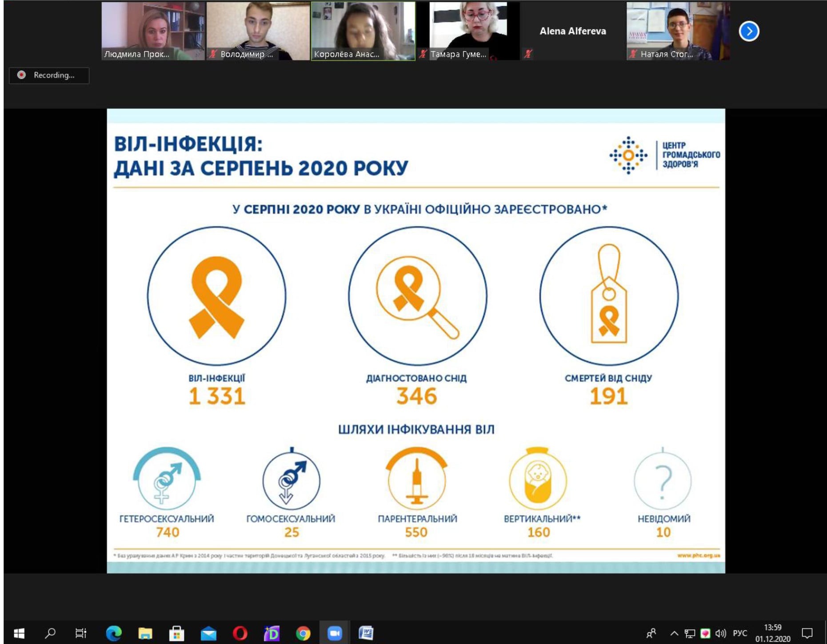Open the РУС input language switcher

[740, 633]
